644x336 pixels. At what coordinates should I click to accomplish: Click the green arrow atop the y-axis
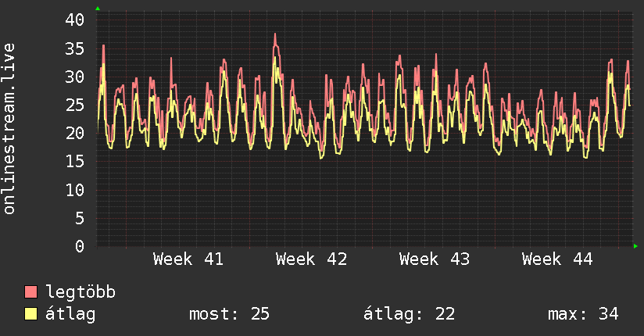[x=98, y=9]
